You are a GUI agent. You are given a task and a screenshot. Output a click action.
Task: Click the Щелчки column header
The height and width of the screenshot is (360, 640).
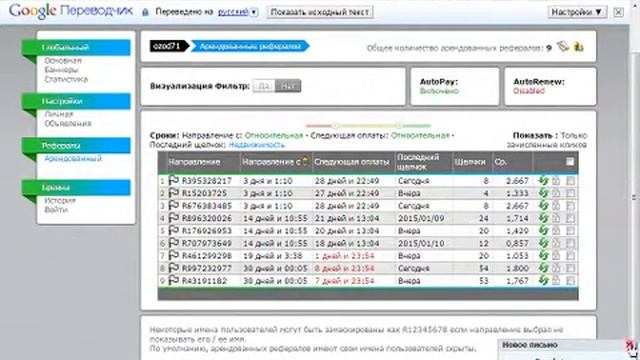click(x=470, y=162)
